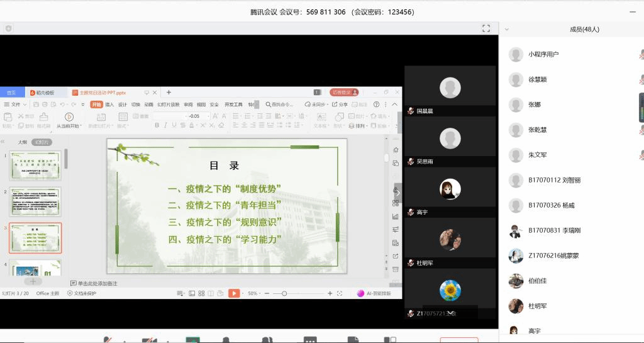The width and height of the screenshot is (644, 343).
Task: Click the help question mark icon
Action: point(376,104)
